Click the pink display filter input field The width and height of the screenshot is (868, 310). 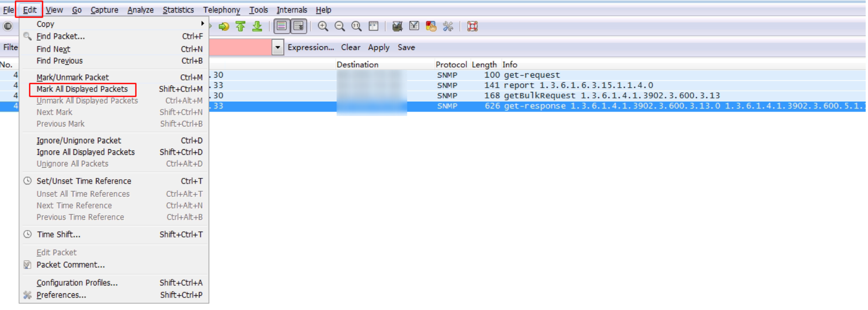(x=240, y=47)
